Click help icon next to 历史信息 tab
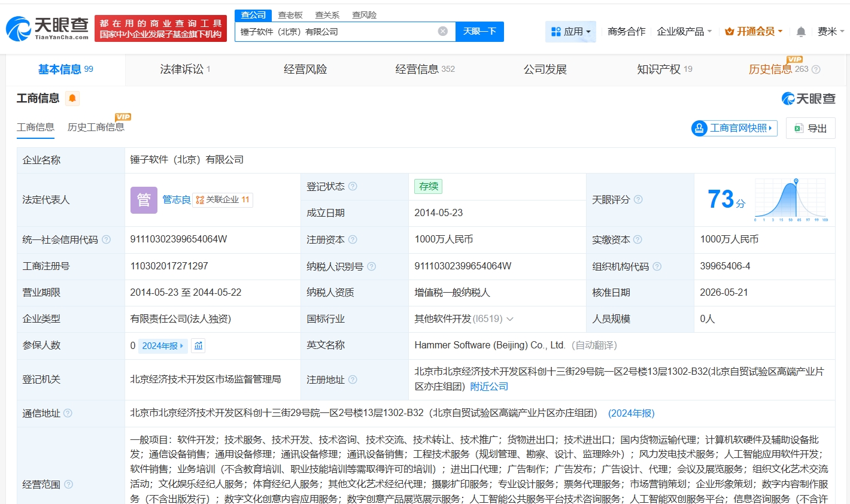 click(816, 69)
